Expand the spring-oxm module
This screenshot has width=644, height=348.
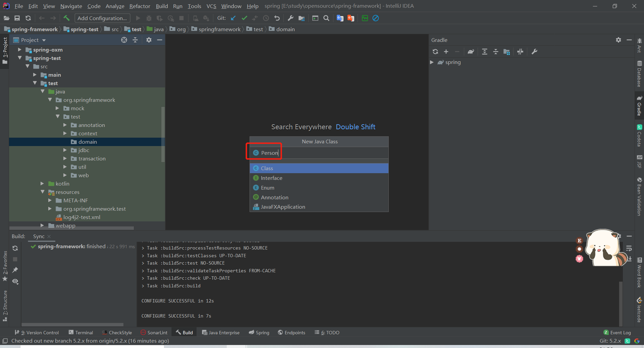pos(19,50)
